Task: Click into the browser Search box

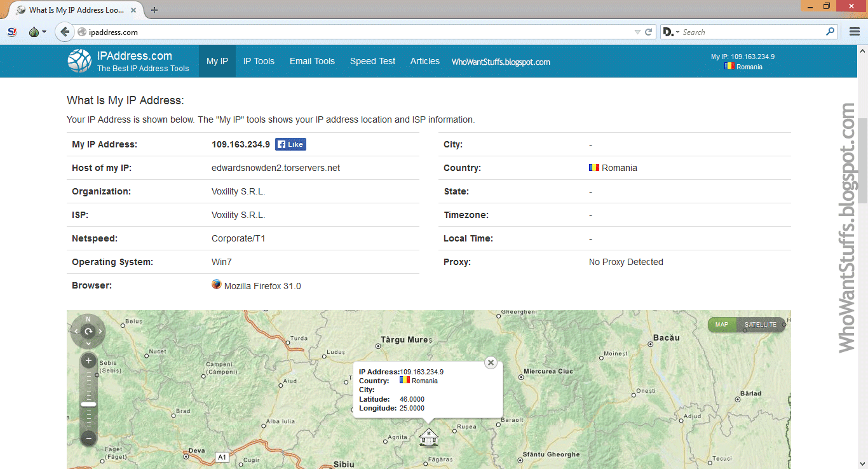Action: (753, 32)
